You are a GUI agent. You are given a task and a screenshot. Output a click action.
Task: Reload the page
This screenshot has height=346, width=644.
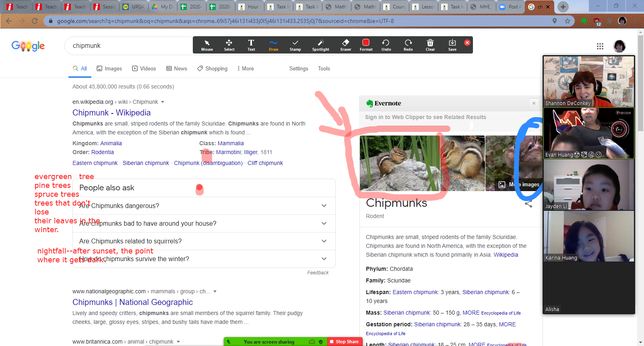pyautogui.click(x=35, y=21)
